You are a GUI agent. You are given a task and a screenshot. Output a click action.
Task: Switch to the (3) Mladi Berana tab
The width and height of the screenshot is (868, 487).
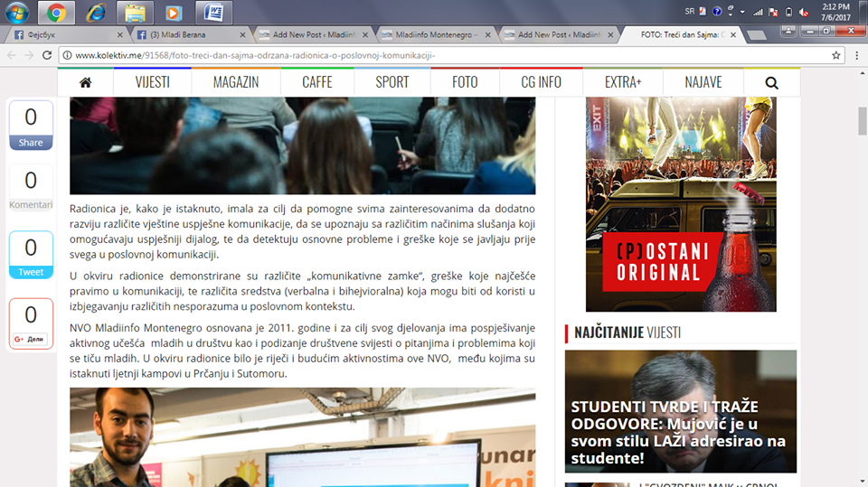pyautogui.click(x=188, y=35)
